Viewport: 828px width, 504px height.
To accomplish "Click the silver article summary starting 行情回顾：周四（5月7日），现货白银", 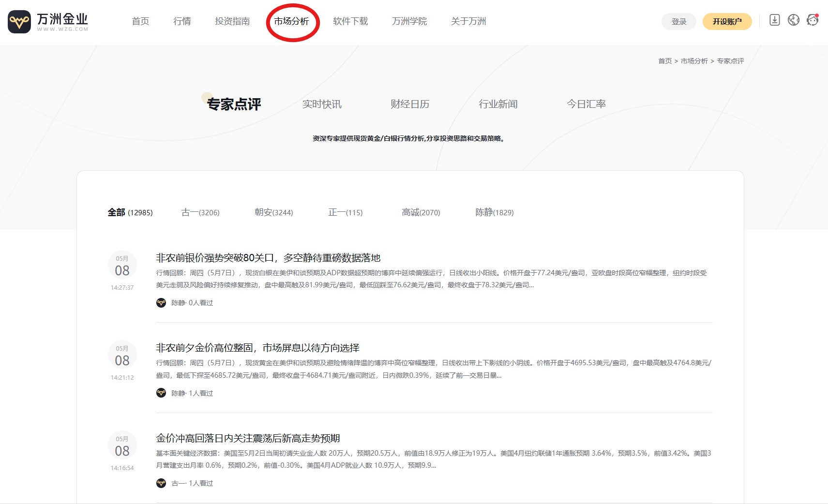I will point(432,279).
